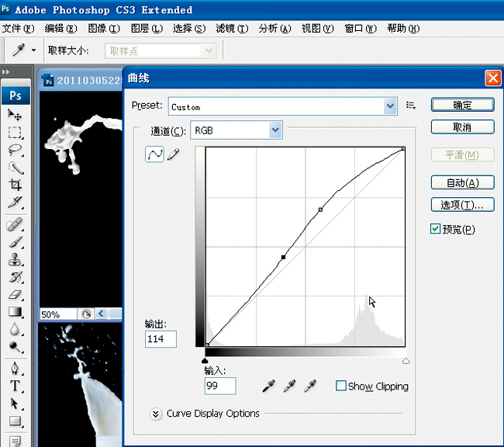Open the 编辑 menu
The image size is (504, 447).
pyautogui.click(x=61, y=29)
